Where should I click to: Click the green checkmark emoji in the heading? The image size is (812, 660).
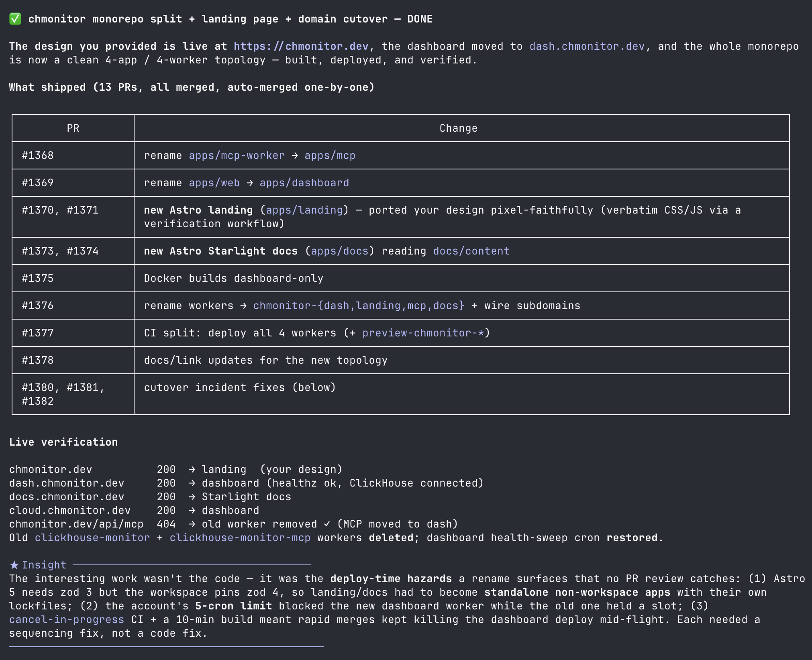pos(15,19)
